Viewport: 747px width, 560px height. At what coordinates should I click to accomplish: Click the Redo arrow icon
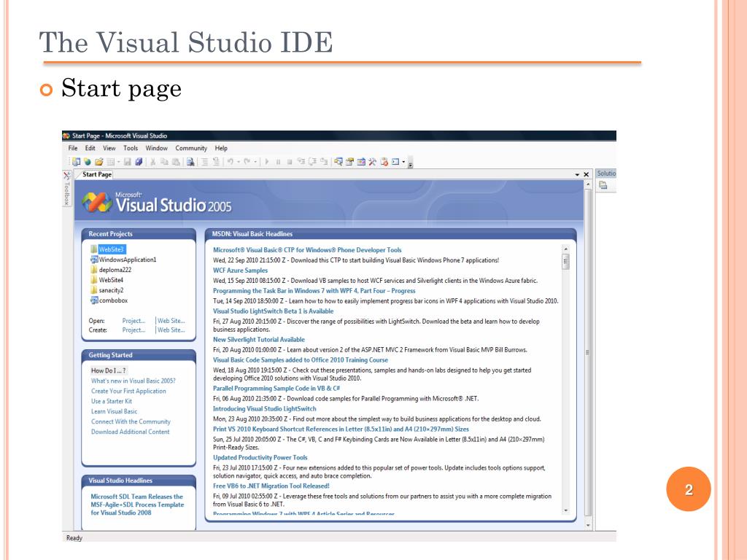click(x=247, y=162)
